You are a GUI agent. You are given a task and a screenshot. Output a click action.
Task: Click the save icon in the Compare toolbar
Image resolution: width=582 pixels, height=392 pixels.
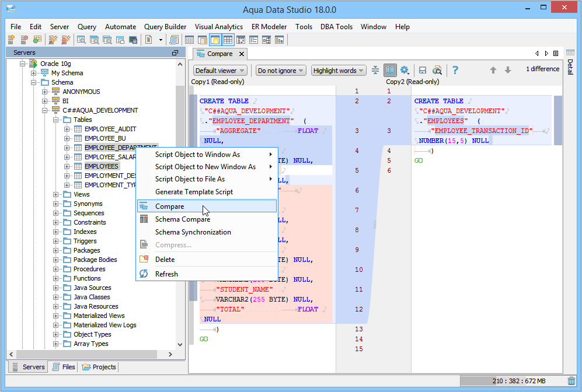point(422,70)
